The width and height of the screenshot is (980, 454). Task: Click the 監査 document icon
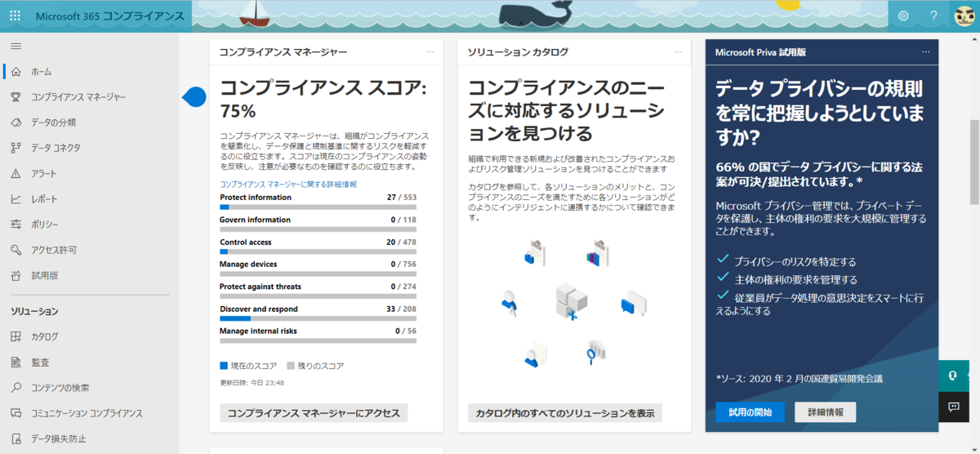click(x=16, y=362)
